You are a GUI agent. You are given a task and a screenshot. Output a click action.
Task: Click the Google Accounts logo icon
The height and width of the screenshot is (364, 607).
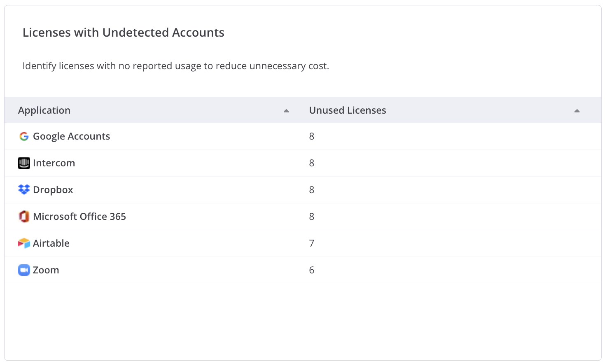click(24, 136)
